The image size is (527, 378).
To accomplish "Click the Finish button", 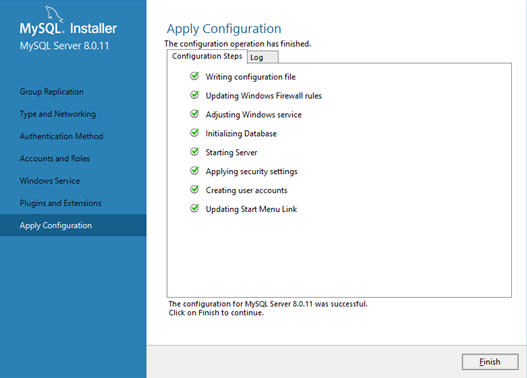I will point(490,362).
